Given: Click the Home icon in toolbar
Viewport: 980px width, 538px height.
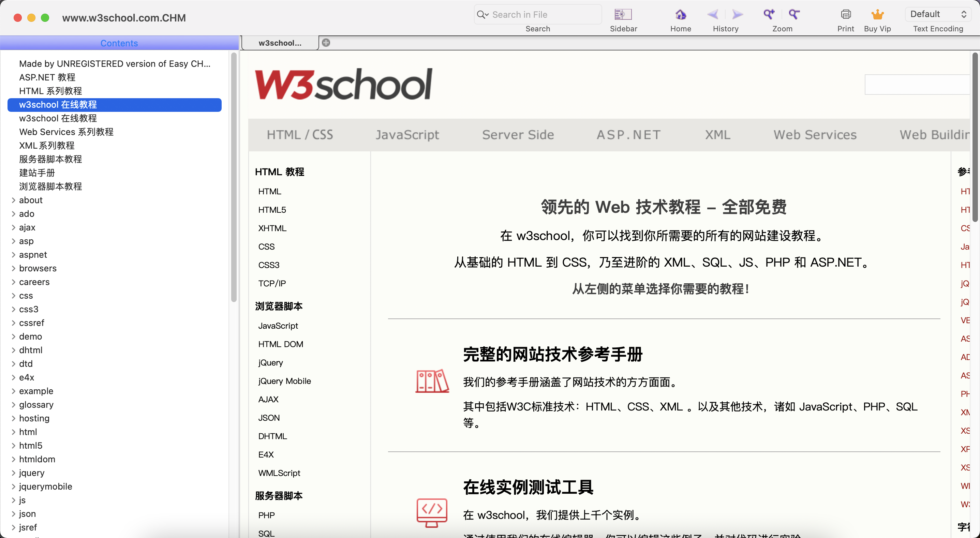Looking at the screenshot, I should (680, 14).
